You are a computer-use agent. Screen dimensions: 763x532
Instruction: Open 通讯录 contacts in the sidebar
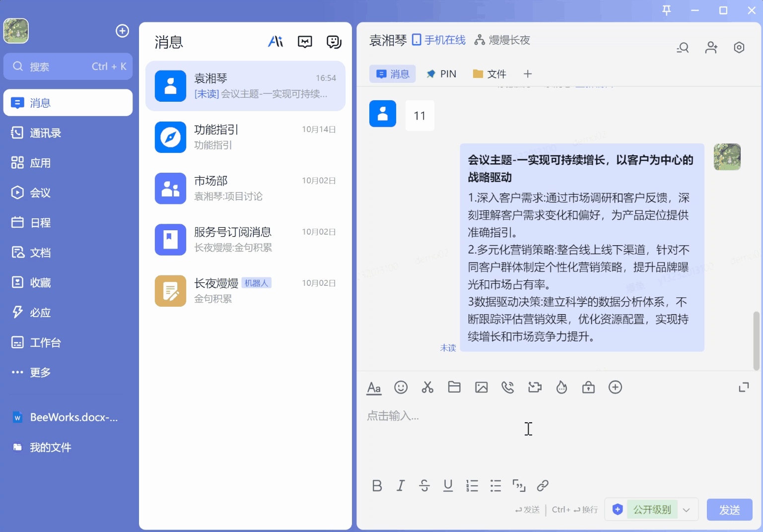point(45,133)
